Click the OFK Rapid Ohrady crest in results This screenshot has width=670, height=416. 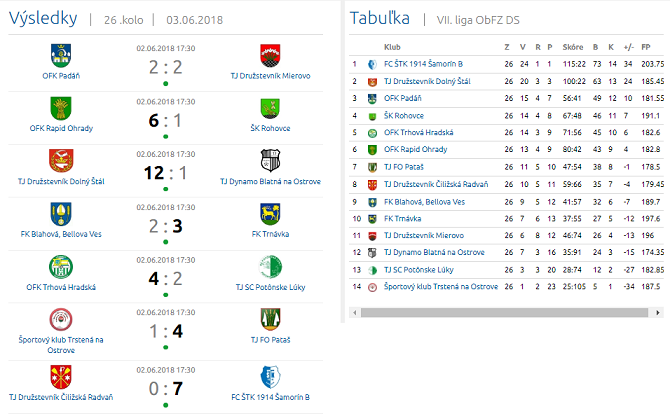click(61, 107)
